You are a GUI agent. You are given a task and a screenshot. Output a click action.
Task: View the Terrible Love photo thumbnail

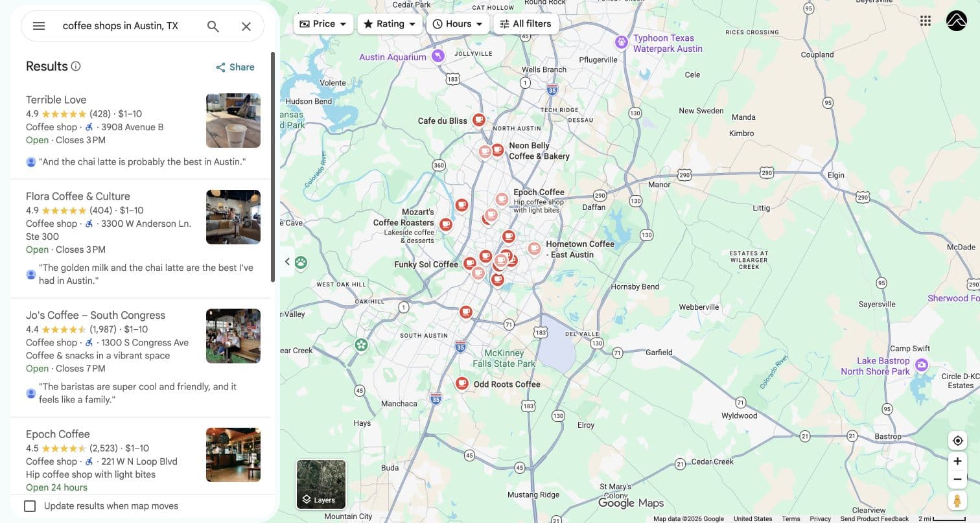point(233,121)
